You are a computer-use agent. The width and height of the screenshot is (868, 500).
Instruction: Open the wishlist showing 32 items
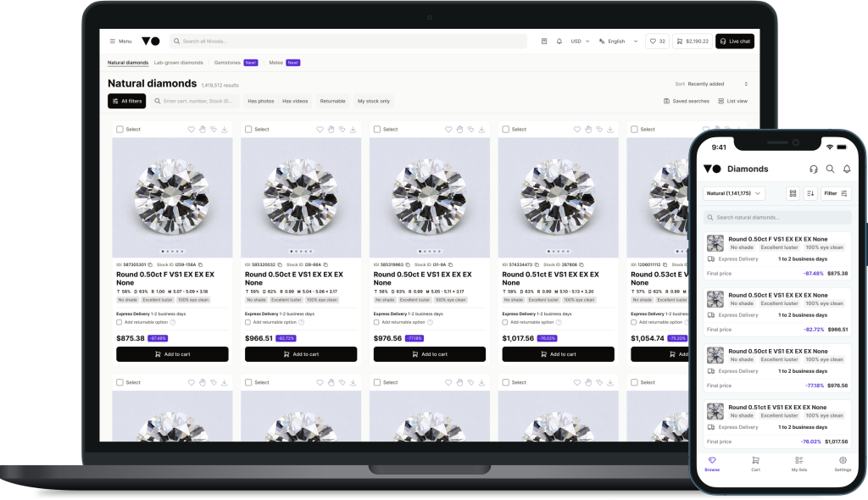point(657,41)
